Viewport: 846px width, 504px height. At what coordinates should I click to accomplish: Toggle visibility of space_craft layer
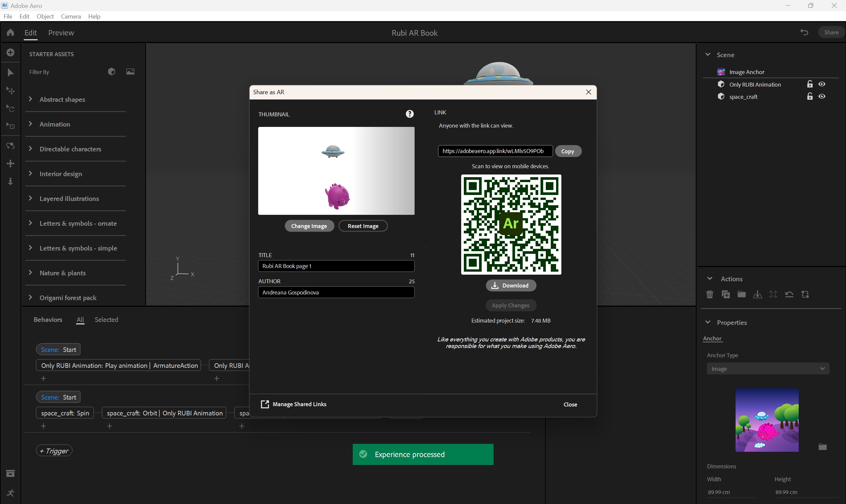[x=823, y=97]
